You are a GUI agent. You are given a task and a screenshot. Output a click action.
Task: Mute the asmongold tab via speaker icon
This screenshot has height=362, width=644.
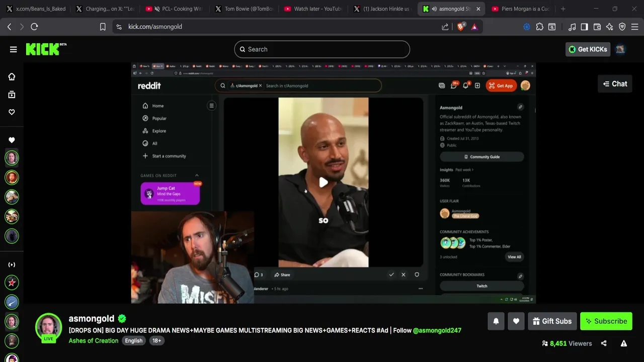[434, 9]
